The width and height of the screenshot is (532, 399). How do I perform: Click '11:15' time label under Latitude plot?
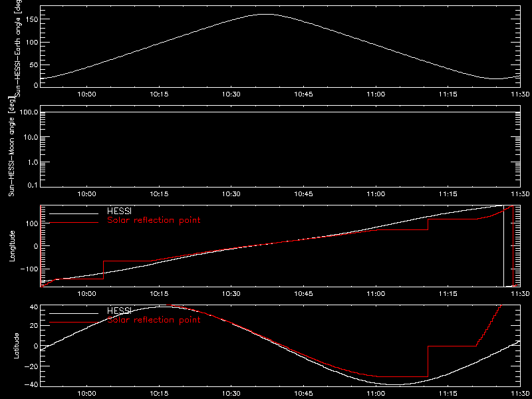tap(448, 394)
